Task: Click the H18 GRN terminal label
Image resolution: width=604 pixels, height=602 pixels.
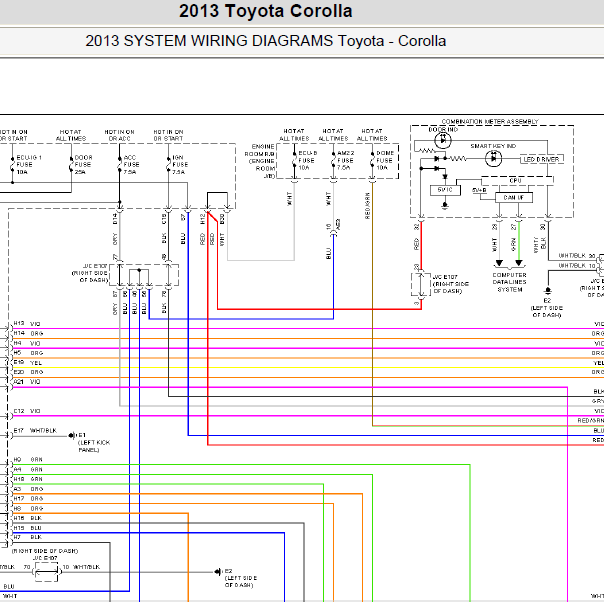Action: tap(28, 480)
